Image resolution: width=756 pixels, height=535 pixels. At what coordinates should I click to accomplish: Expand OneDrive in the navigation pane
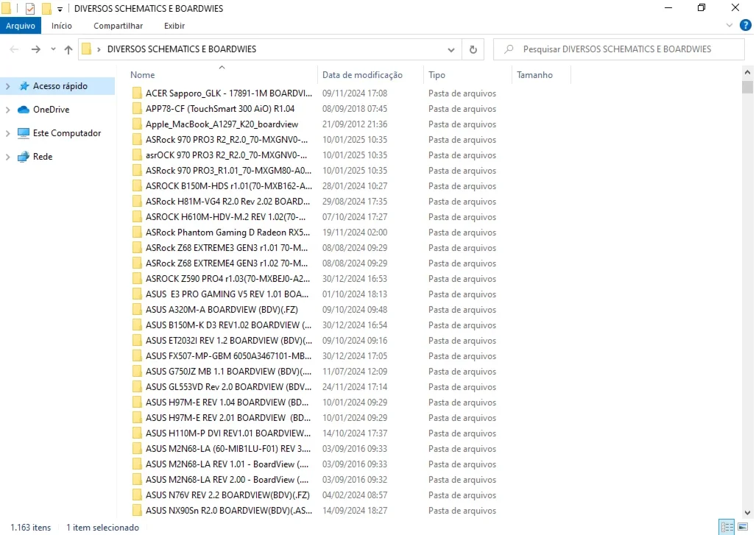click(7, 110)
